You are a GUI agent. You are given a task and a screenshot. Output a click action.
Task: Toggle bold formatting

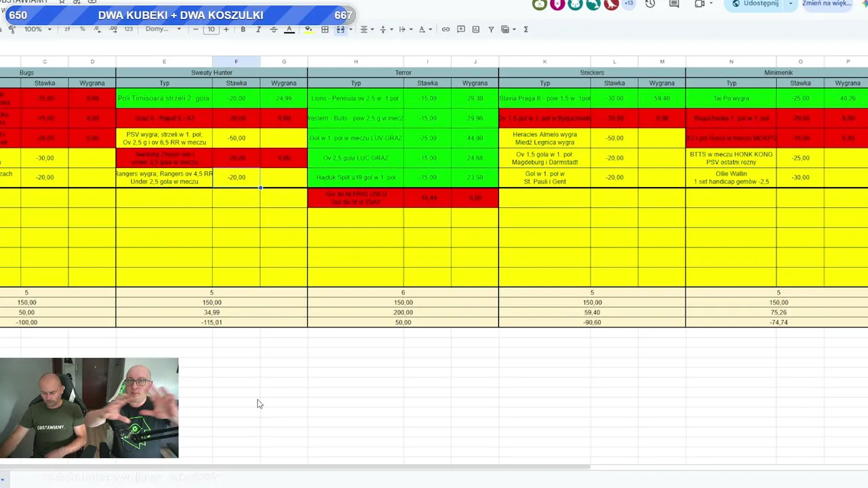pos(243,29)
